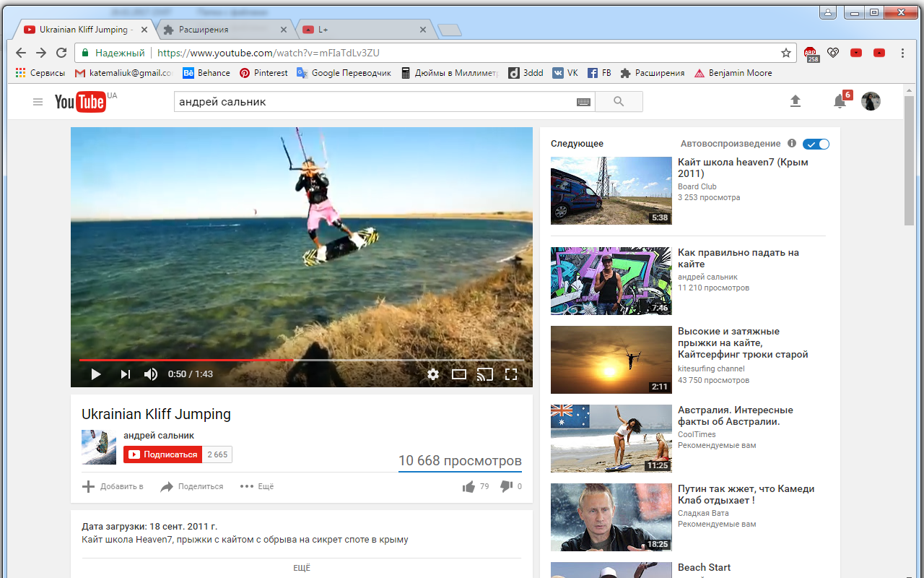Open the on-screen keyboard icon

point(584,103)
